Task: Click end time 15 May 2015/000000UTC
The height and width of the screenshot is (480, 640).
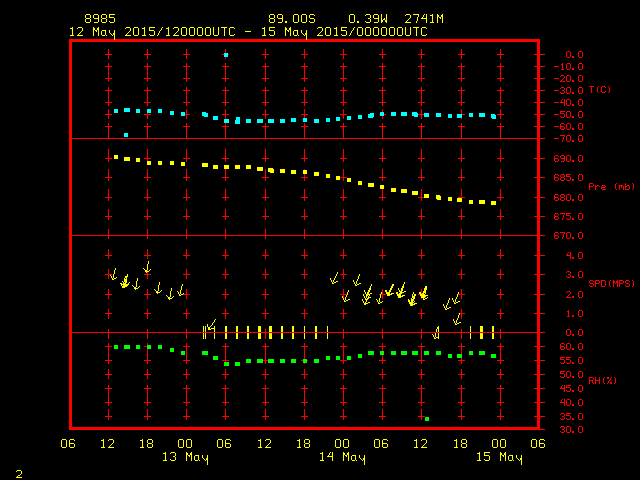Action: click(344, 32)
